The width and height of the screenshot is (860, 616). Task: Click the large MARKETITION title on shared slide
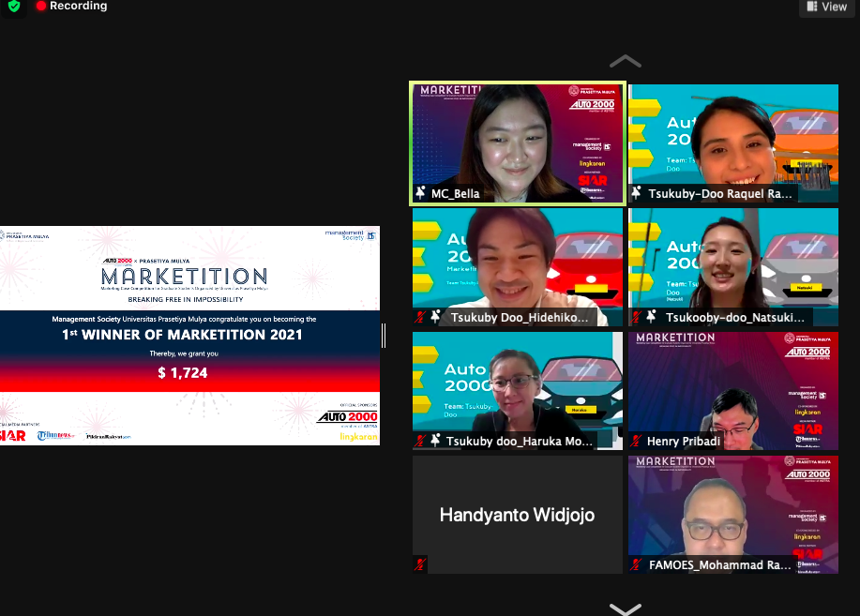coord(185,276)
